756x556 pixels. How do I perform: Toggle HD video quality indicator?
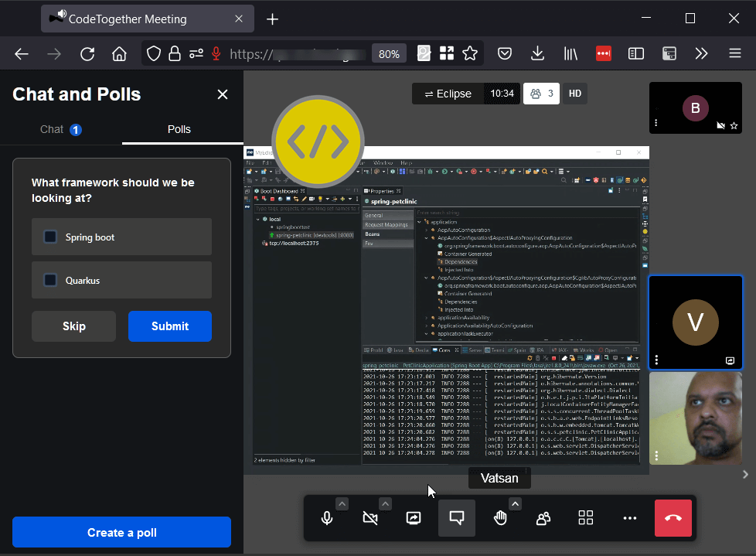(x=574, y=94)
